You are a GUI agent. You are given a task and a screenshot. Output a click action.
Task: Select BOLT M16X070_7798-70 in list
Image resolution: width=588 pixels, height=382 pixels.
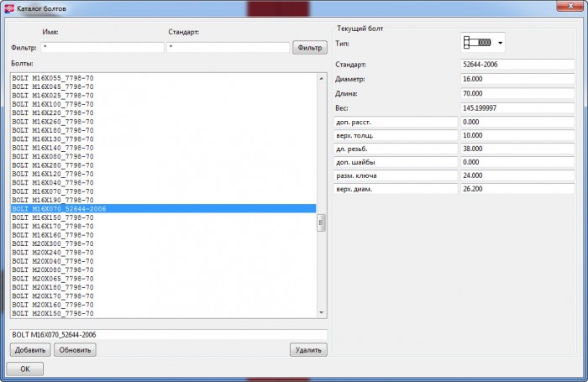(x=164, y=191)
